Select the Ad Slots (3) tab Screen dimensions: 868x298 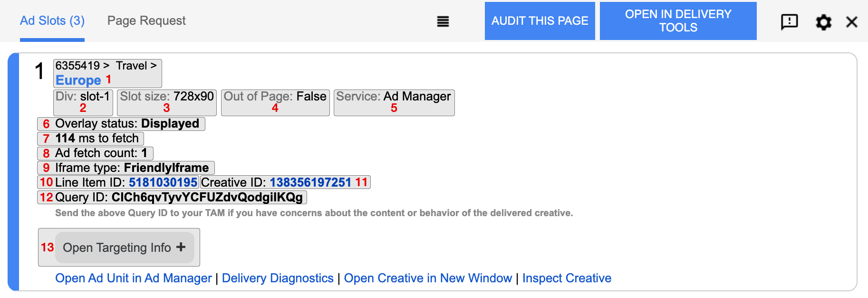coord(51,20)
